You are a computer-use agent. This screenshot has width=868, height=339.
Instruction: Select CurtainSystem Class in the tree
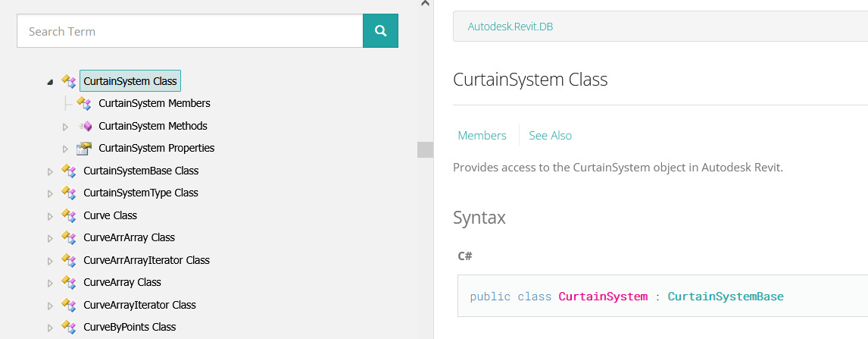point(130,81)
